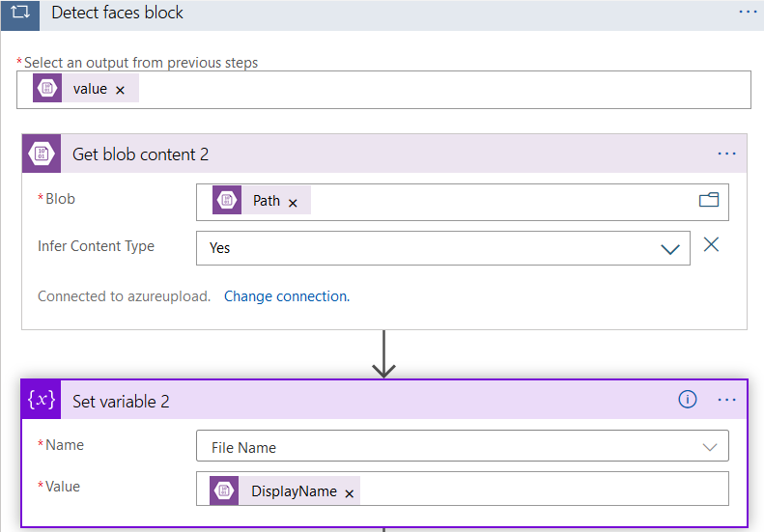
Task: Click the Path token icon
Action: coord(227,200)
